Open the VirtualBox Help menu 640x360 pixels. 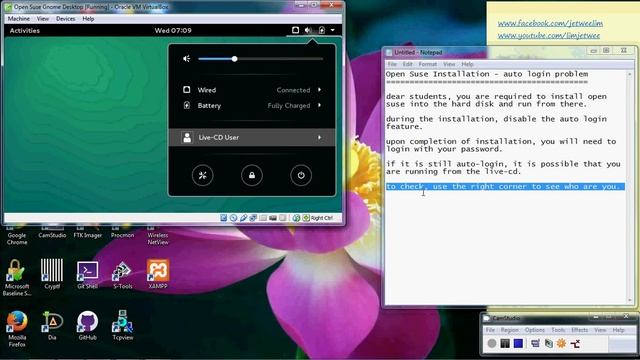tap(88, 19)
